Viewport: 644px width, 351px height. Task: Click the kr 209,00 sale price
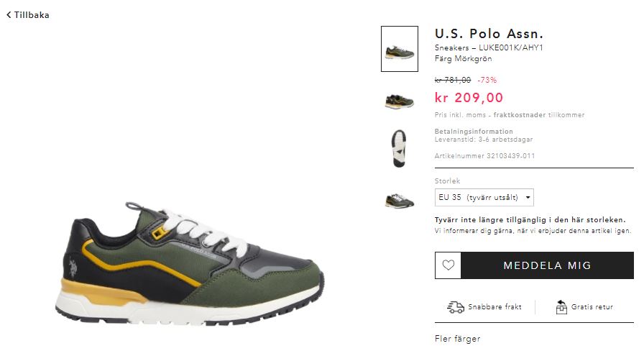(469, 98)
